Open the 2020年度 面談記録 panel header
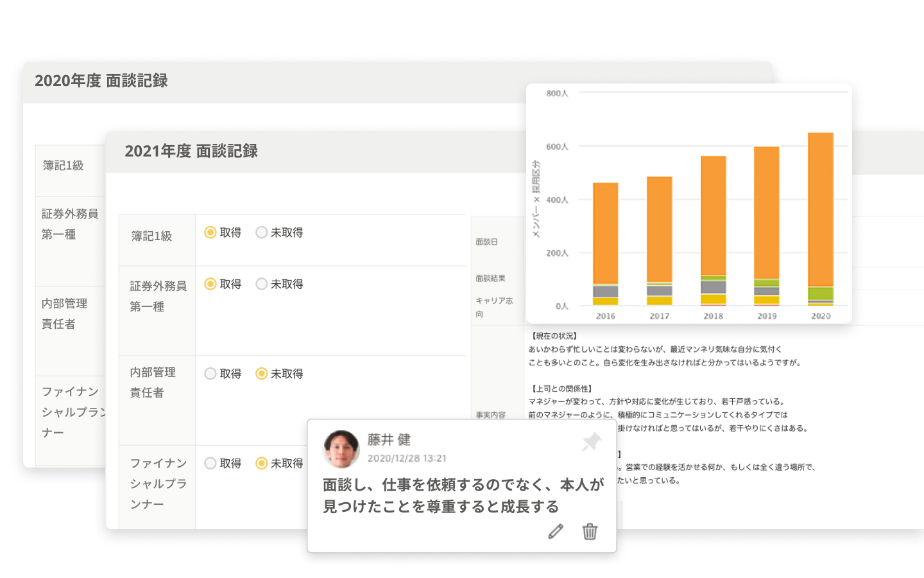The height and width of the screenshot is (578, 924). point(101,81)
